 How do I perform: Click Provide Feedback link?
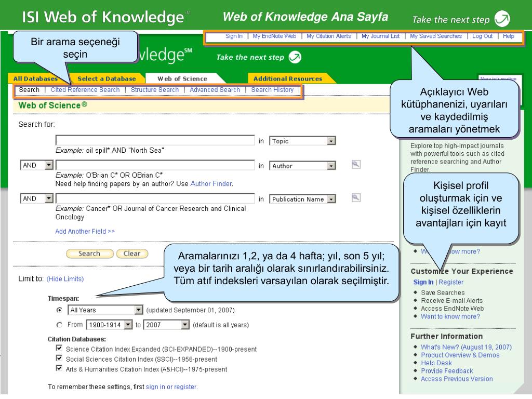coord(447,371)
